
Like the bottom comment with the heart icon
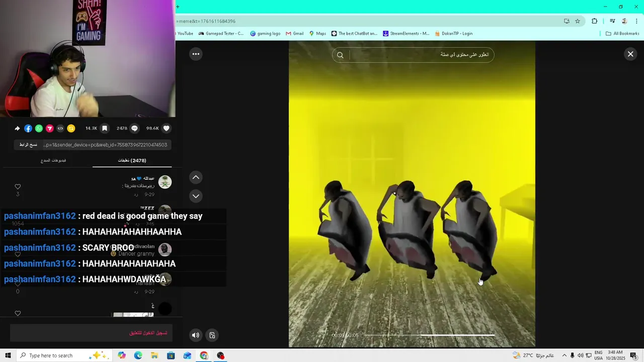(18, 313)
